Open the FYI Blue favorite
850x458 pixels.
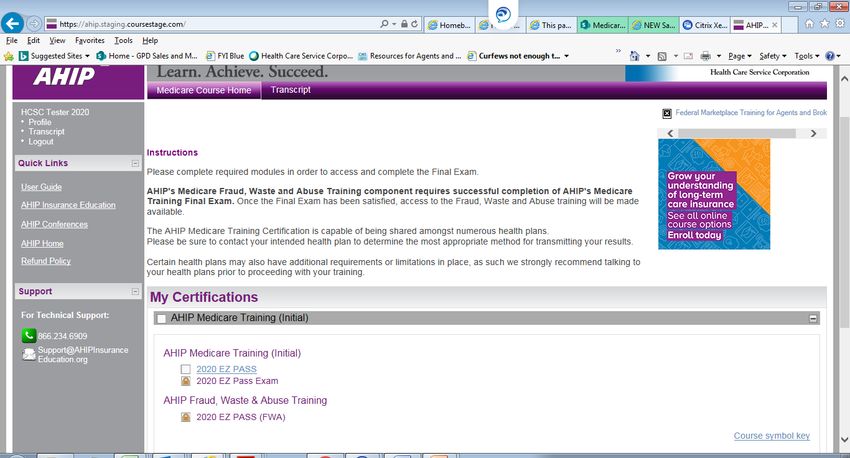click(x=226, y=56)
